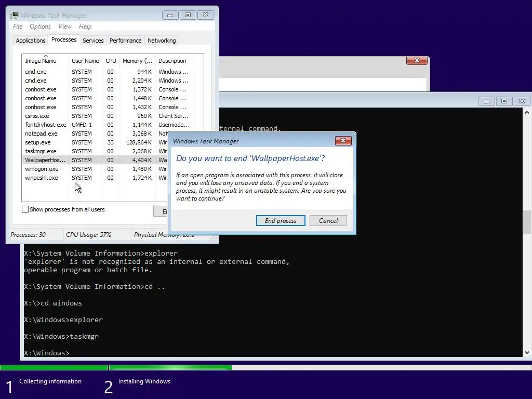Click the Collecting information progress bar
The height and width of the screenshot is (399, 532).
54,367
